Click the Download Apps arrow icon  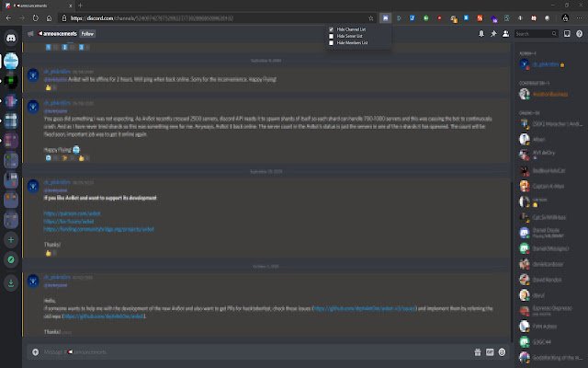11,283
